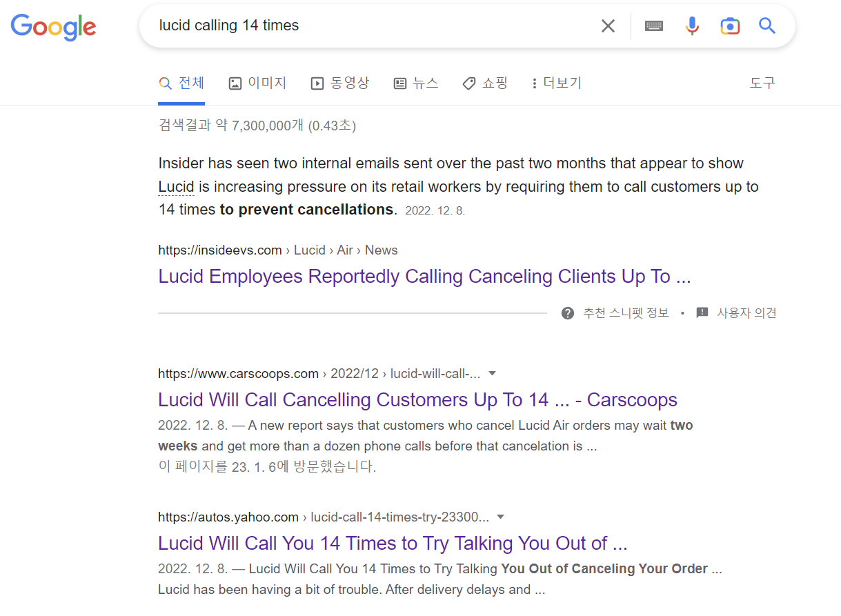Click 사용자 의견 feedback link
This screenshot has height=616, width=841.
(746, 313)
